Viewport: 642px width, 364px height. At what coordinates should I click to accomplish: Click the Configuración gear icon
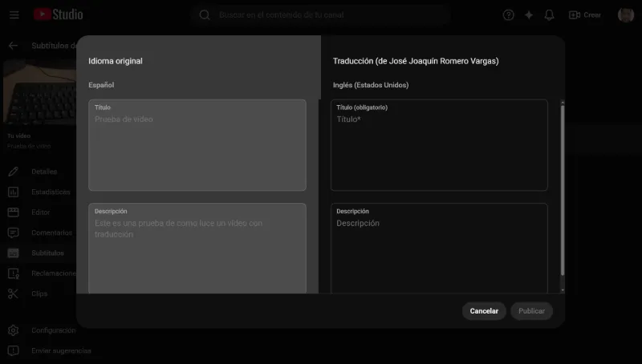[13, 330]
